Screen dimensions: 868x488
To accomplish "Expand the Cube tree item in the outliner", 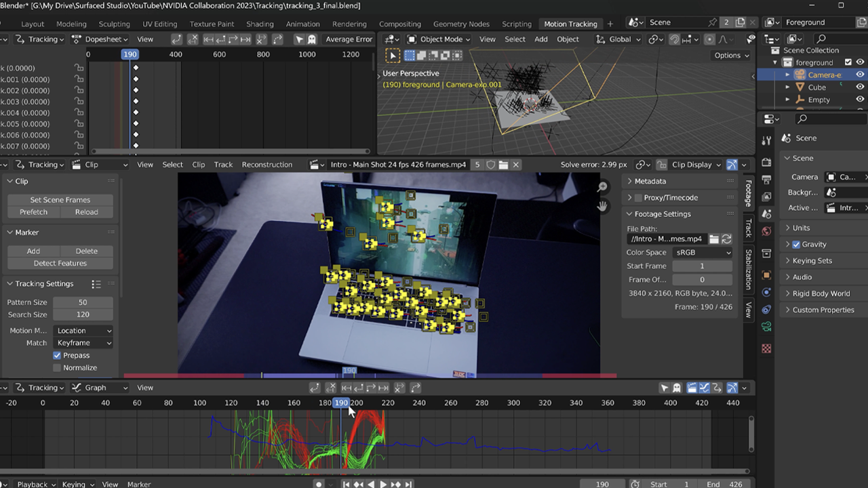I will click(787, 87).
